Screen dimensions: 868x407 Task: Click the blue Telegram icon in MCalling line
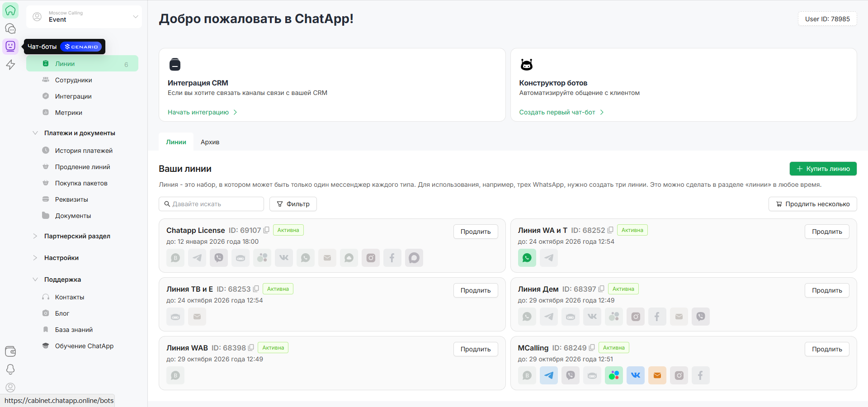tap(548, 375)
